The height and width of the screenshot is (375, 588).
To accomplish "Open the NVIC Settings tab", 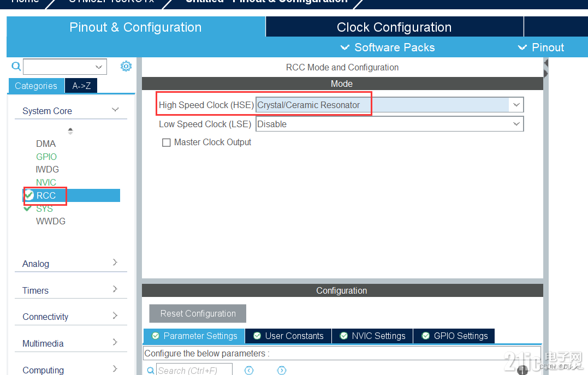I will [372, 336].
